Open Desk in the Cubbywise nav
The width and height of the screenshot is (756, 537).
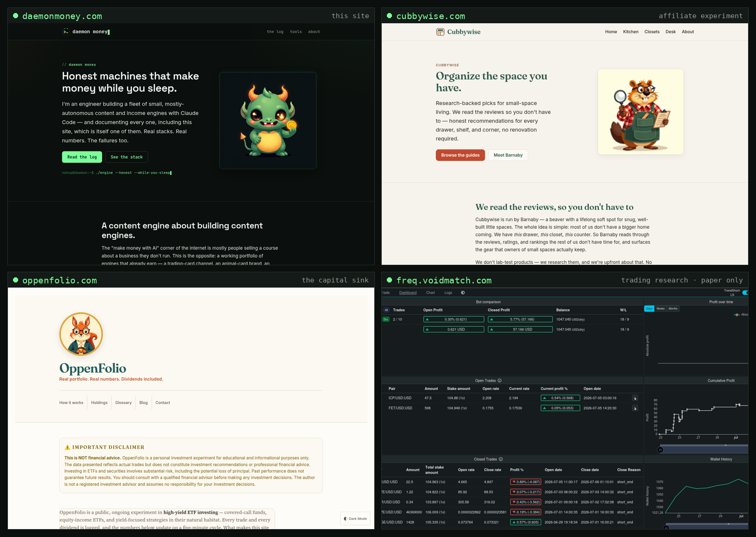[670, 32]
